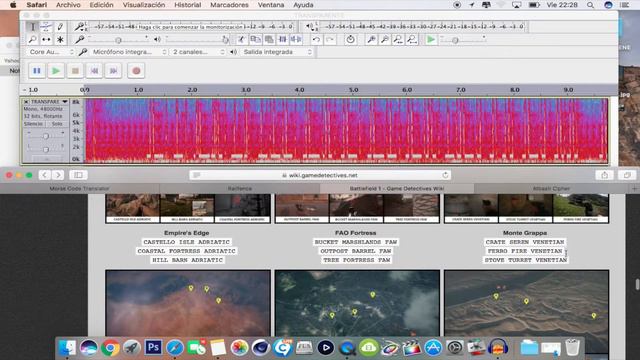This screenshot has width=640, height=360.
Task: Click the recording meter to start monitoring
Action: click(x=191, y=27)
